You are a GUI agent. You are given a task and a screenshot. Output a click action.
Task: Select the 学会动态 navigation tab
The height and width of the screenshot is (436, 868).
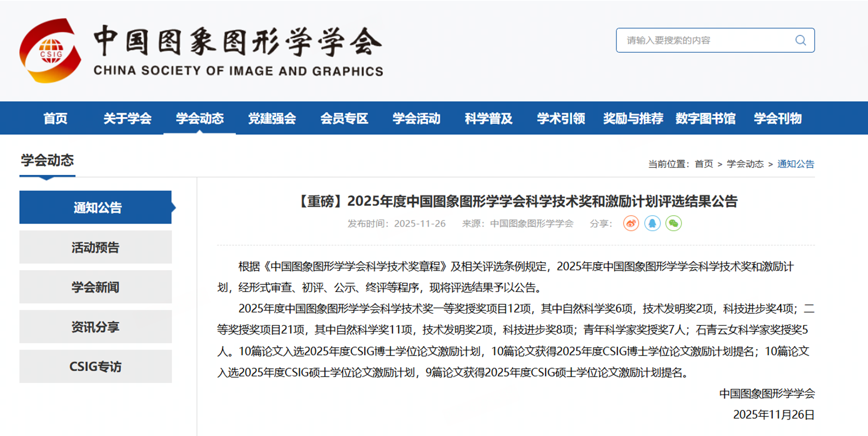pos(199,118)
